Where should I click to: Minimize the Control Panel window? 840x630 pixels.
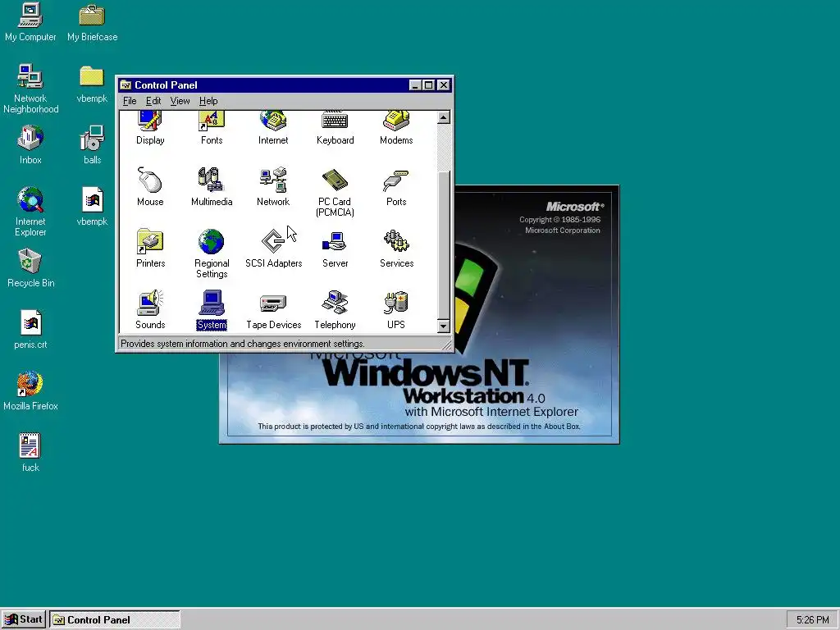[416, 85]
